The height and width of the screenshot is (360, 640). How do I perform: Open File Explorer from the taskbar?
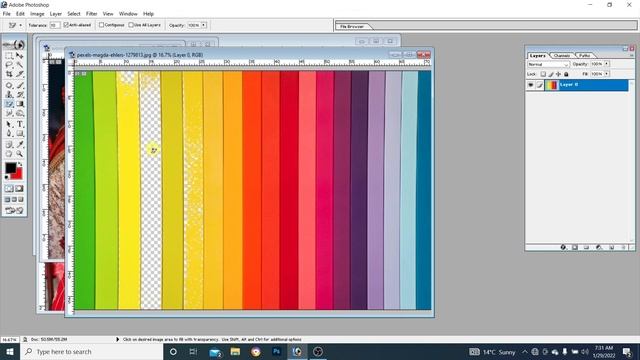(235, 351)
